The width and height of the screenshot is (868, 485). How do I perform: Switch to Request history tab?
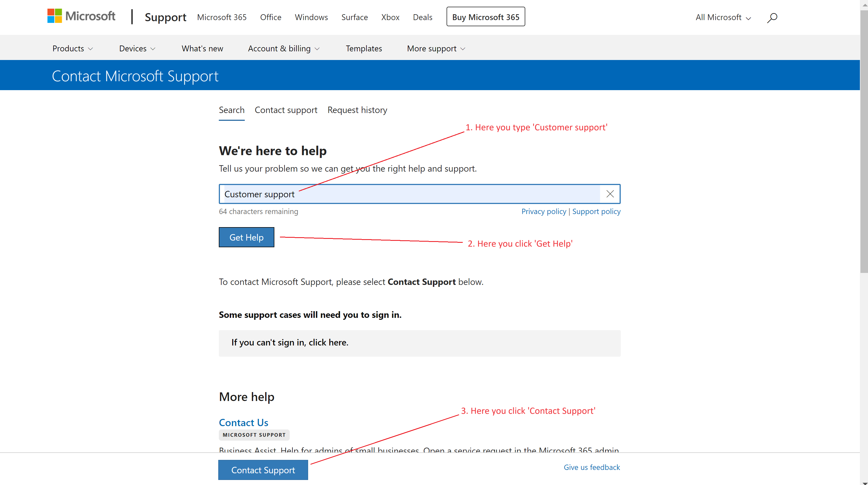click(x=357, y=110)
